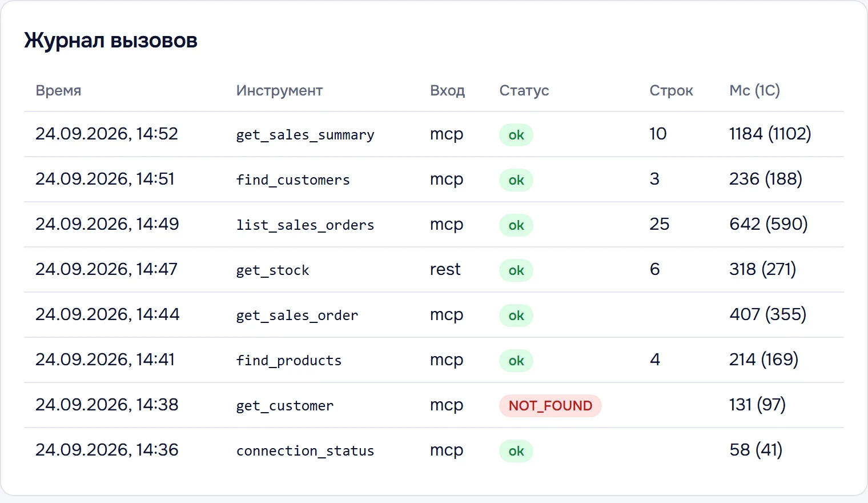Click the duration value 318 (271)
Screen dimensions: 868x503
763,269
